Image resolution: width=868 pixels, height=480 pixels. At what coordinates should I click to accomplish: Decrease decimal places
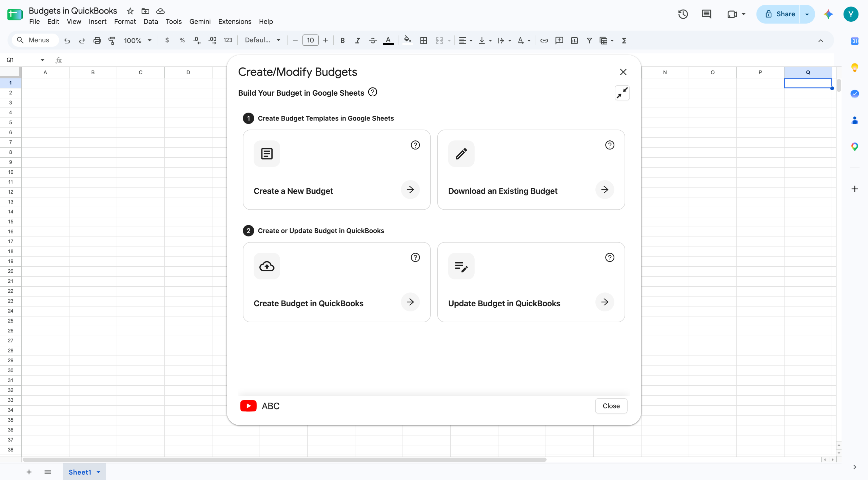197,40
